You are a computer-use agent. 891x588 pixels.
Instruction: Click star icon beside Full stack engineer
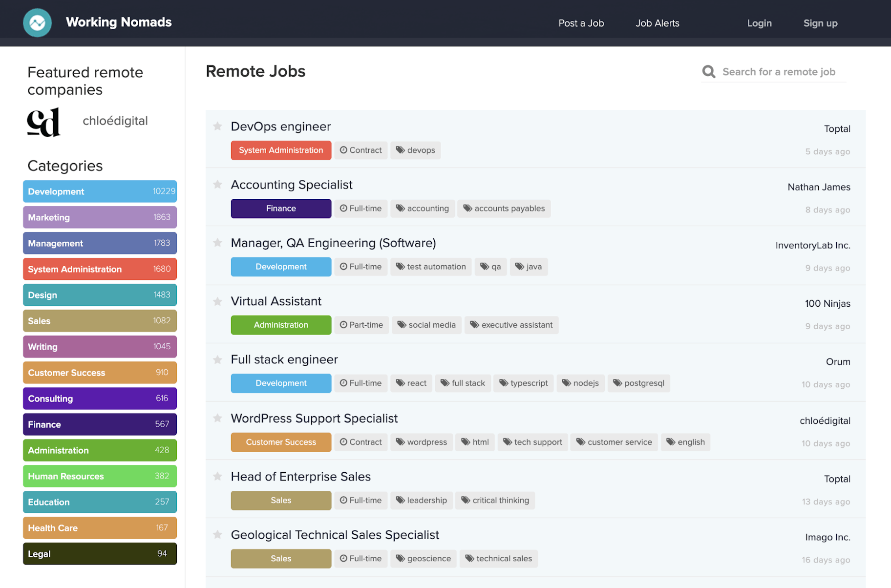(x=218, y=360)
